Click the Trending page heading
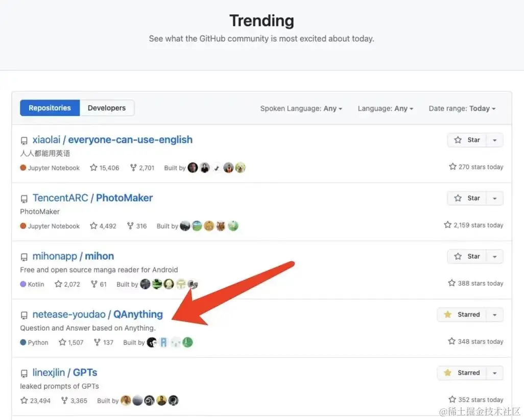Screen dimensions: 524x420 tap(261, 21)
